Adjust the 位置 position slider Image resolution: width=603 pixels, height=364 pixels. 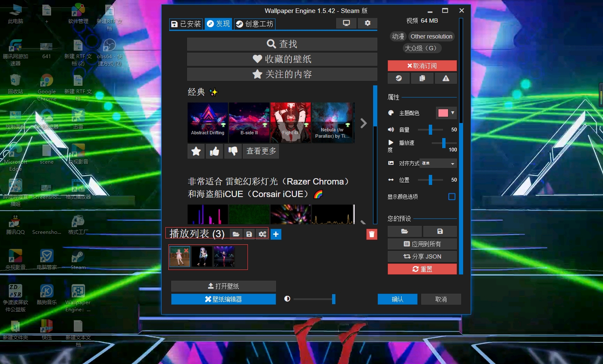[430, 180]
